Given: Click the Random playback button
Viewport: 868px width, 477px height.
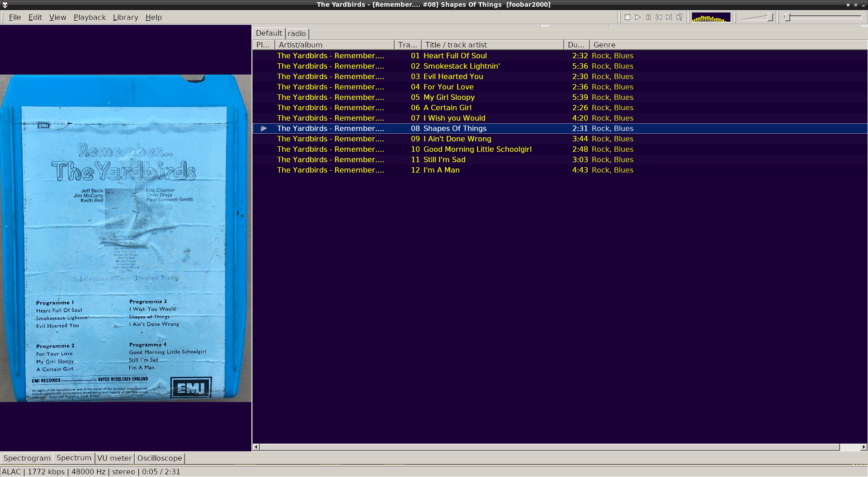Looking at the screenshot, I should [679, 17].
